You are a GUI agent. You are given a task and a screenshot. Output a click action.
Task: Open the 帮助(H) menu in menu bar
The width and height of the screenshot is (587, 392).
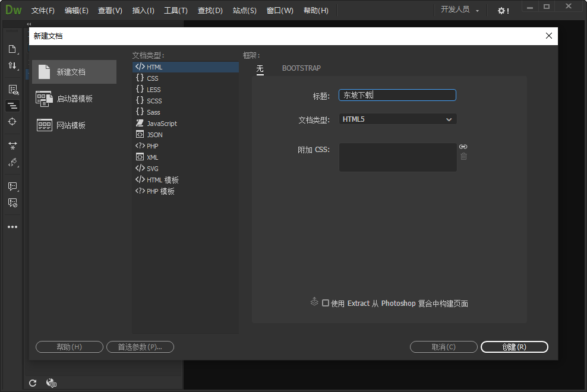[316, 11]
